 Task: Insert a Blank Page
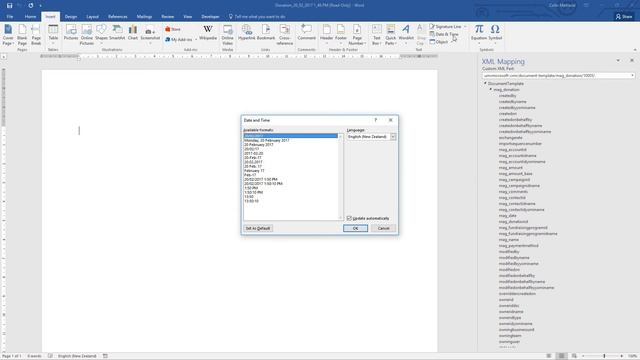(22, 35)
